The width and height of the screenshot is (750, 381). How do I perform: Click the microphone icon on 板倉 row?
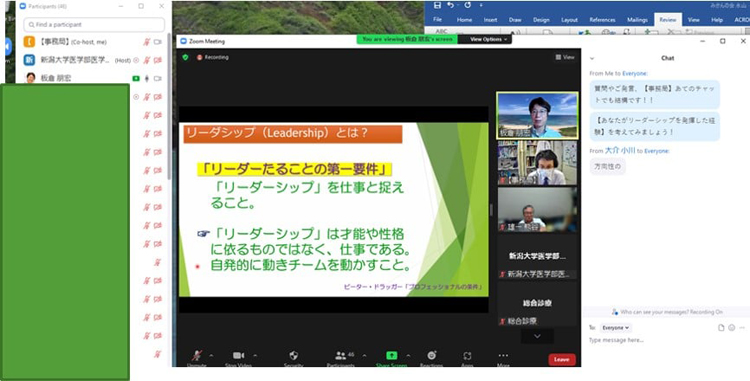point(147,78)
